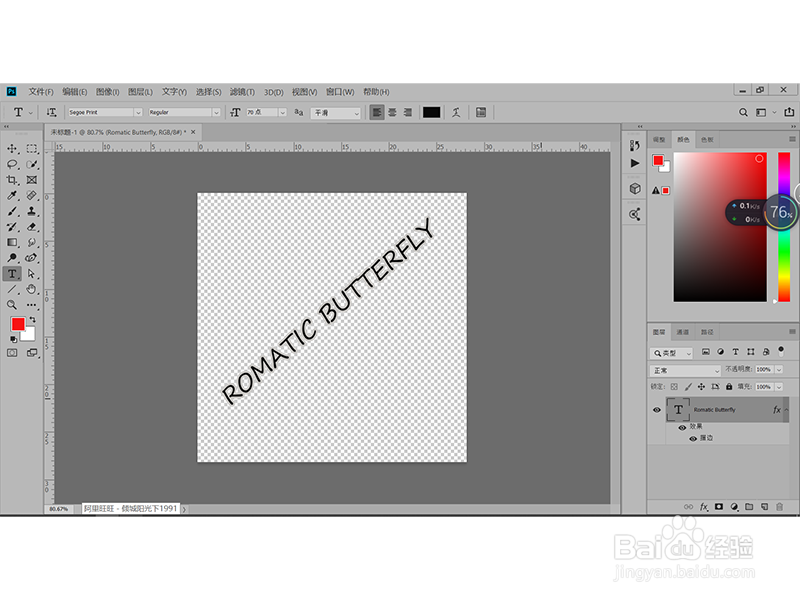Select the Dodge tool
Image resolution: width=800 pixels, height=600 pixels.
[x=12, y=258]
